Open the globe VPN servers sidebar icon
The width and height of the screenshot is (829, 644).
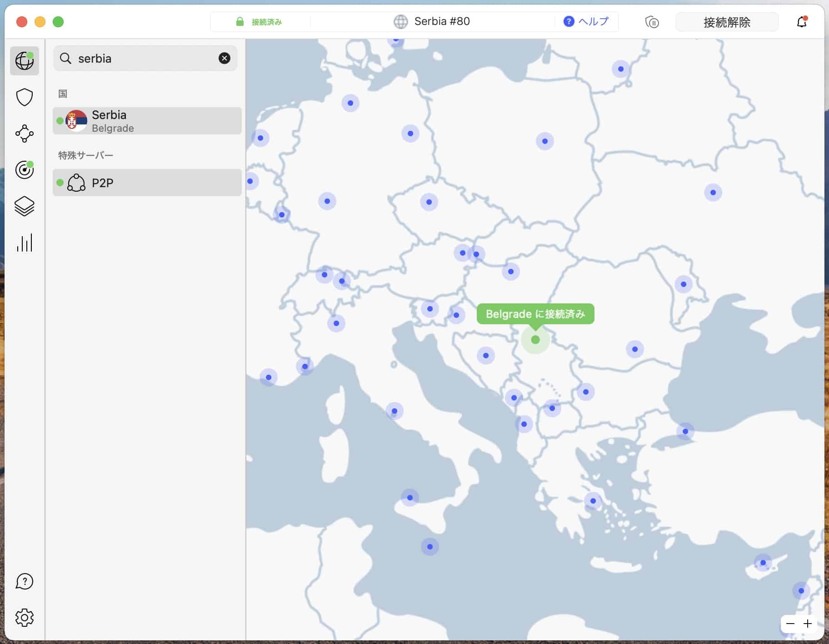[x=25, y=60]
